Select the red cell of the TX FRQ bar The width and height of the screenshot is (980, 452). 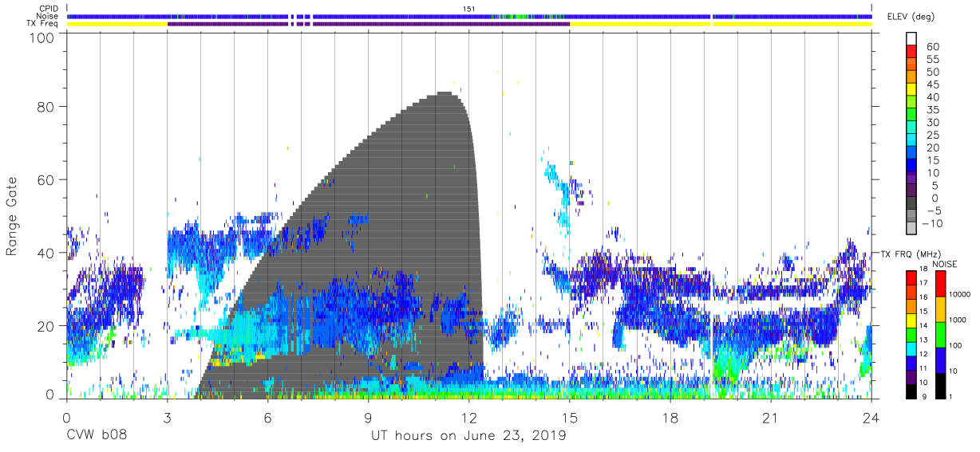click(911, 277)
